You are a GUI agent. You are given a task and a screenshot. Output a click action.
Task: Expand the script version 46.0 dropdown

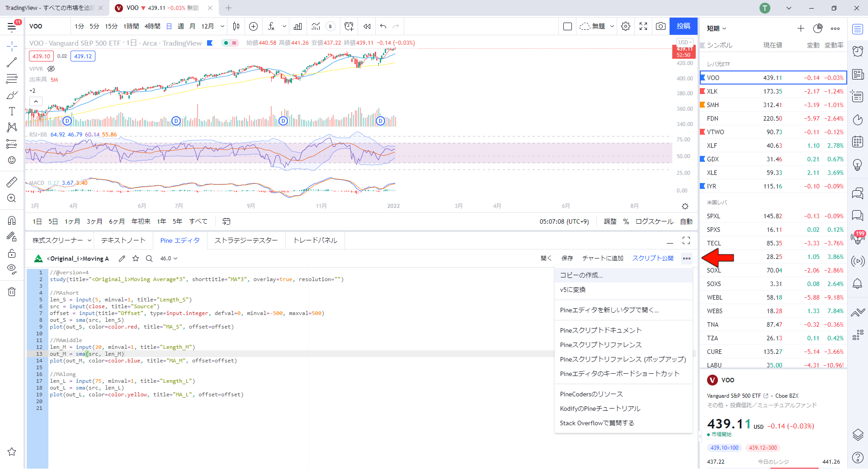tap(169, 258)
